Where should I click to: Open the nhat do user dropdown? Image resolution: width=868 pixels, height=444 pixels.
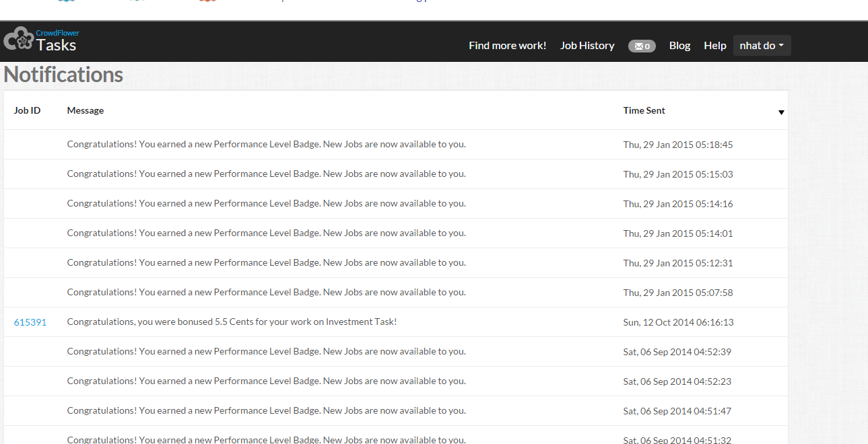(x=762, y=46)
